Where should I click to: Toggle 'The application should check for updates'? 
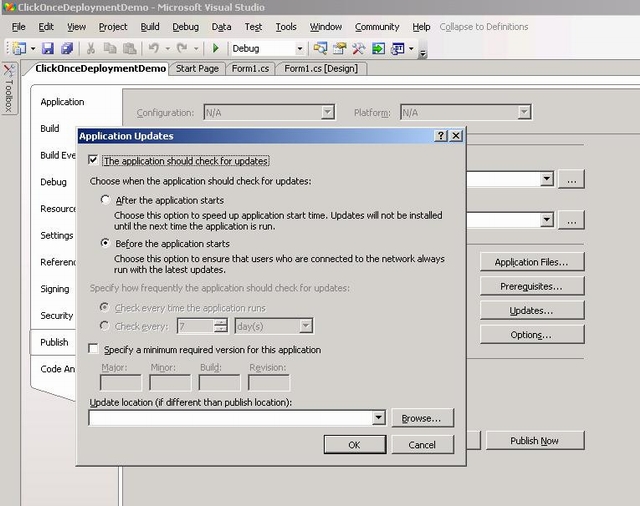(93, 160)
